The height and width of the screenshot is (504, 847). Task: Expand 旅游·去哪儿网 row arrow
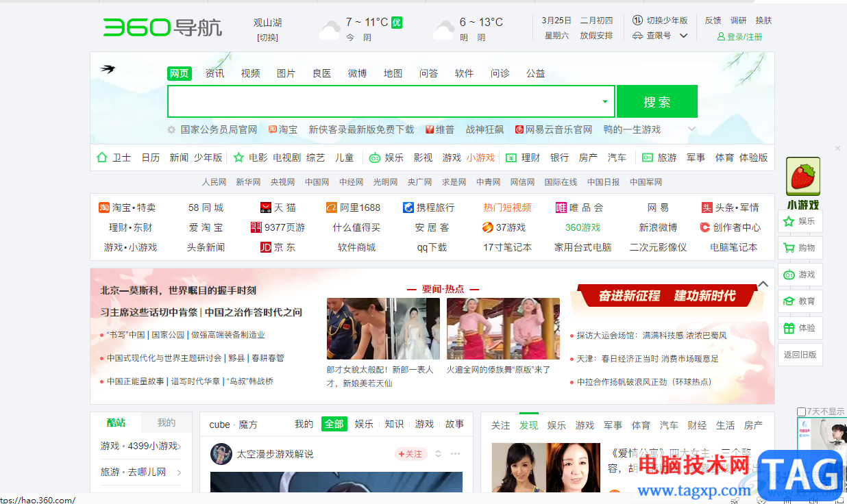tap(179, 473)
